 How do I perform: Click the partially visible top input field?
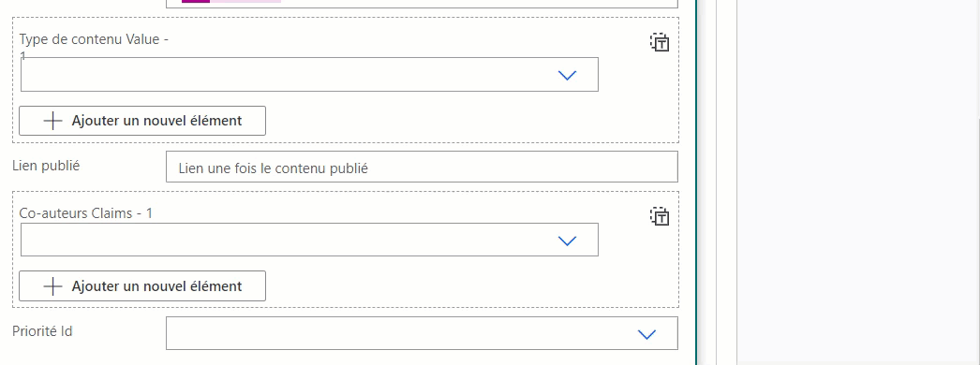point(422,4)
